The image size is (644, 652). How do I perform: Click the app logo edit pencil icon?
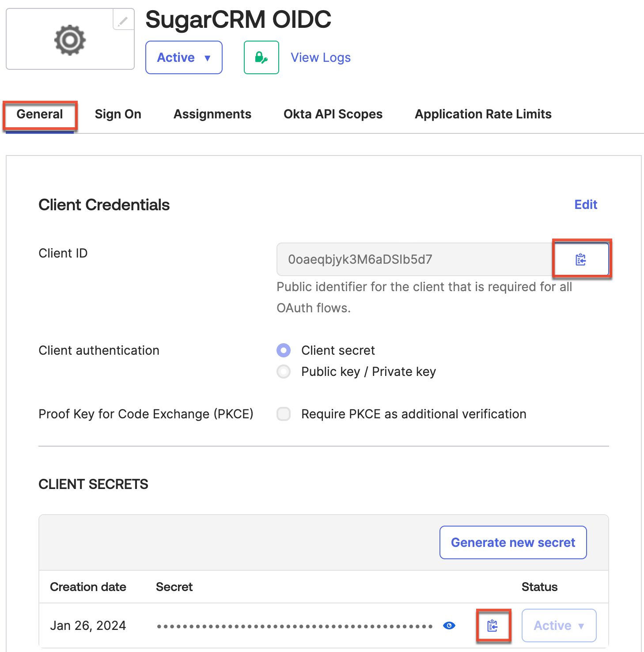click(x=123, y=20)
